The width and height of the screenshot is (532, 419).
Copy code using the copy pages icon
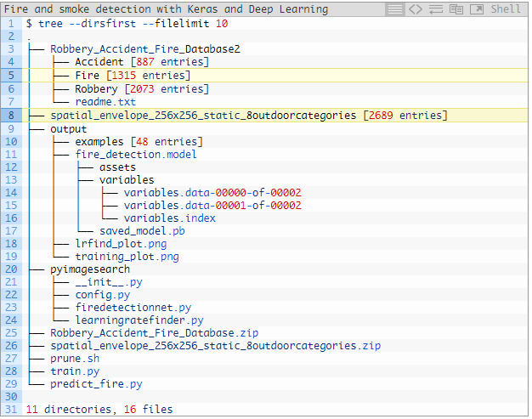point(456,9)
